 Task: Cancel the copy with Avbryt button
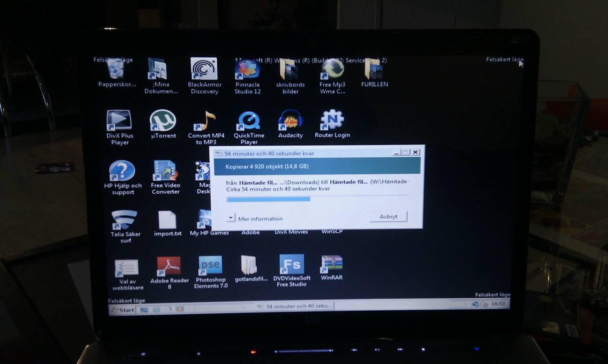[x=388, y=217]
